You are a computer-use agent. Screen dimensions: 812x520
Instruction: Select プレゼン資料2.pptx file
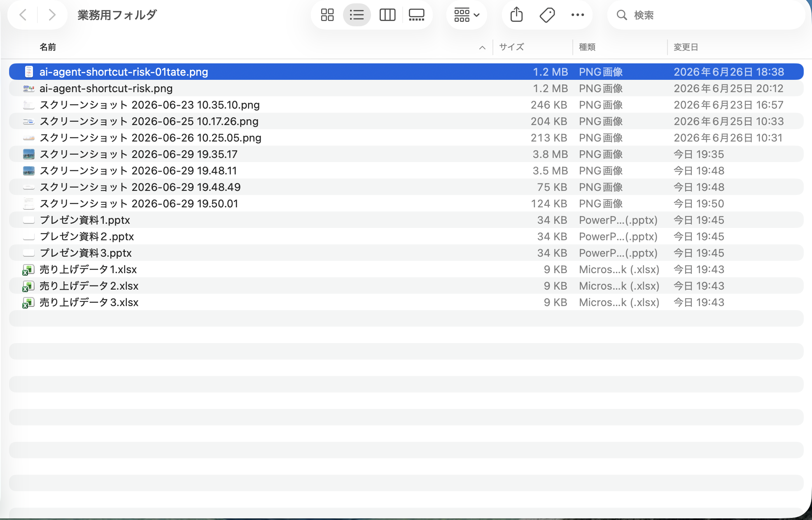point(406,237)
